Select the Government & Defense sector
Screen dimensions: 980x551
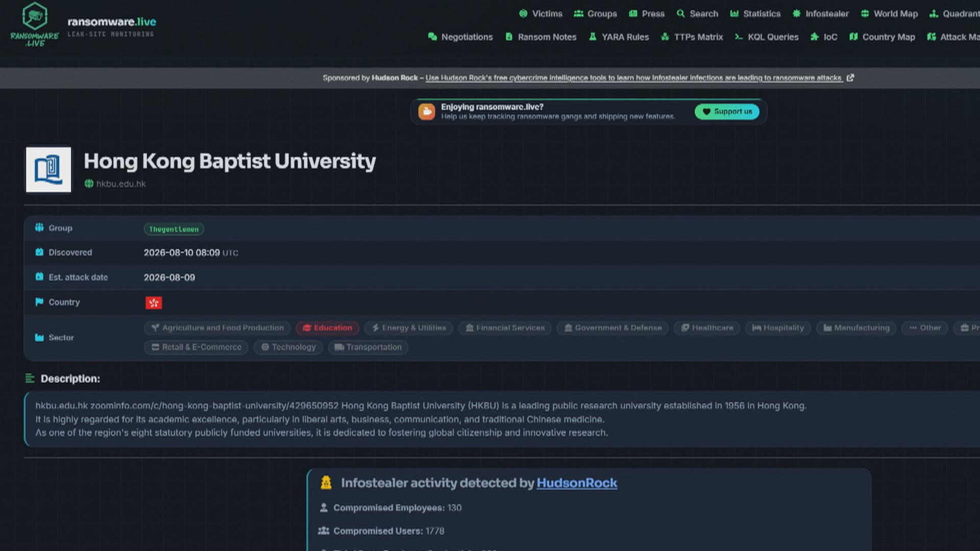[x=612, y=328]
